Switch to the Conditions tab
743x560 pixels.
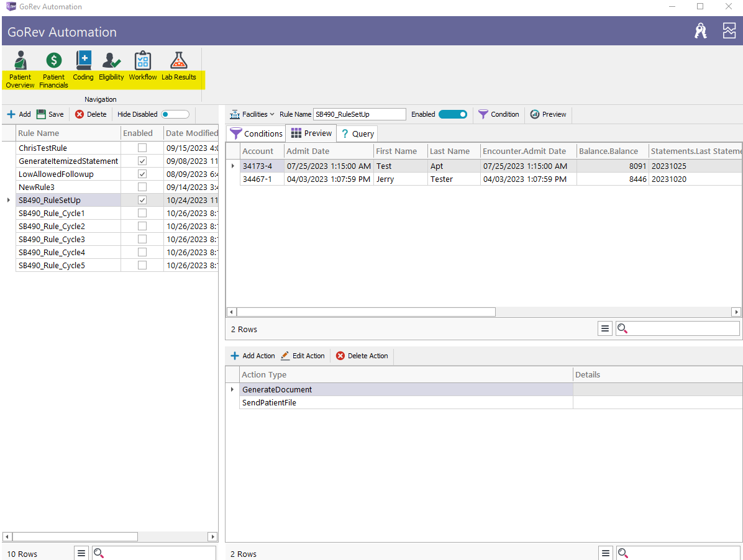257,133
